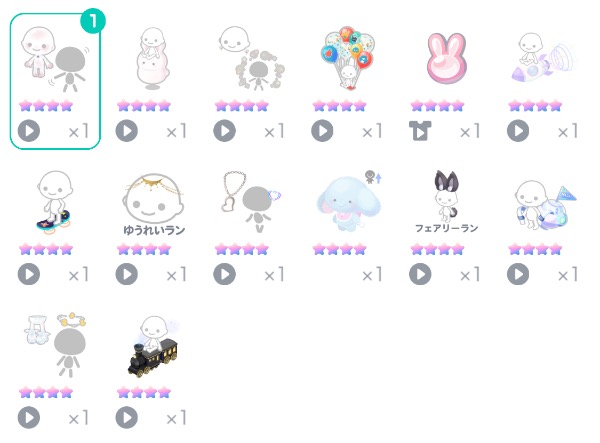This screenshot has width=600, height=443.
Task: Choose the blue elephant-ear plush item
Action: [x=349, y=203]
